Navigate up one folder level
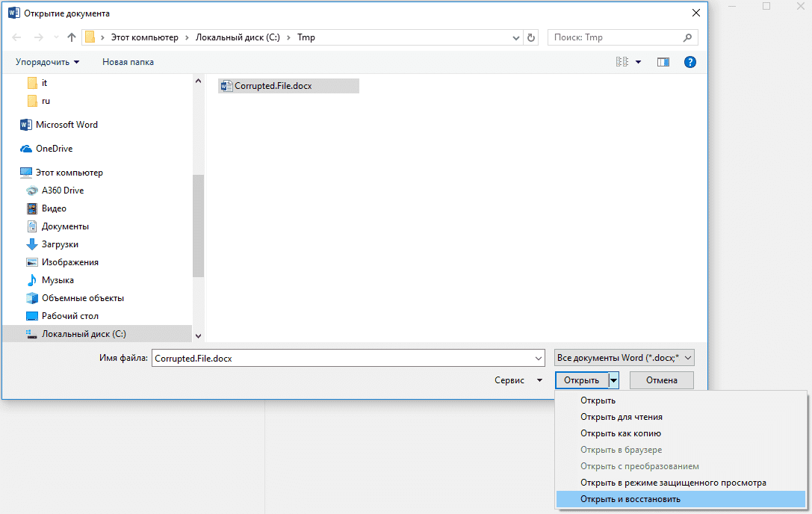This screenshot has height=514, width=812. [72, 37]
